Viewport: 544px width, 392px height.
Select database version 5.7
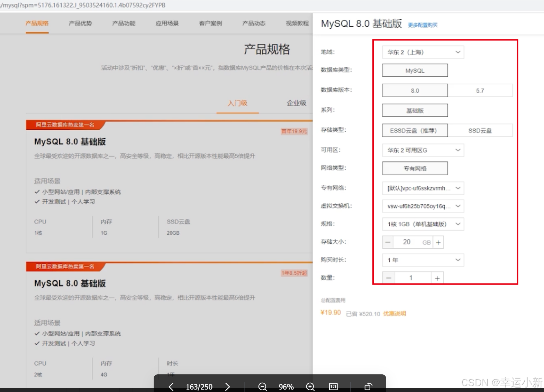coord(480,91)
